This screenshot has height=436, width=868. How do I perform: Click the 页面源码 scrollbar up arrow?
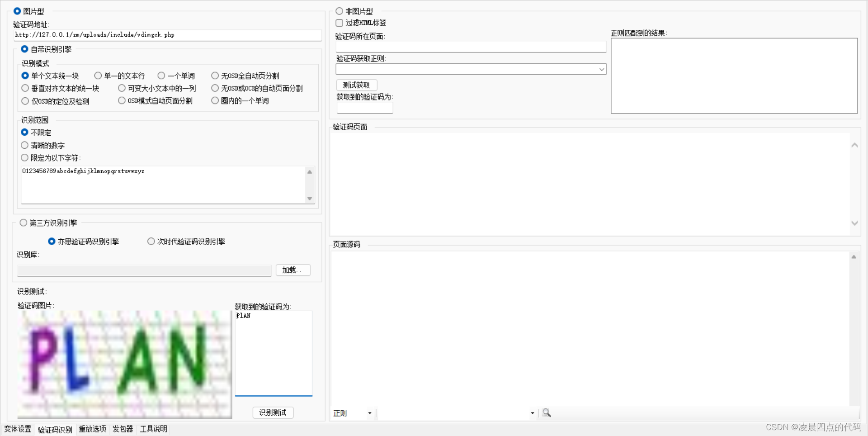pyautogui.click(x=854, y=257)
